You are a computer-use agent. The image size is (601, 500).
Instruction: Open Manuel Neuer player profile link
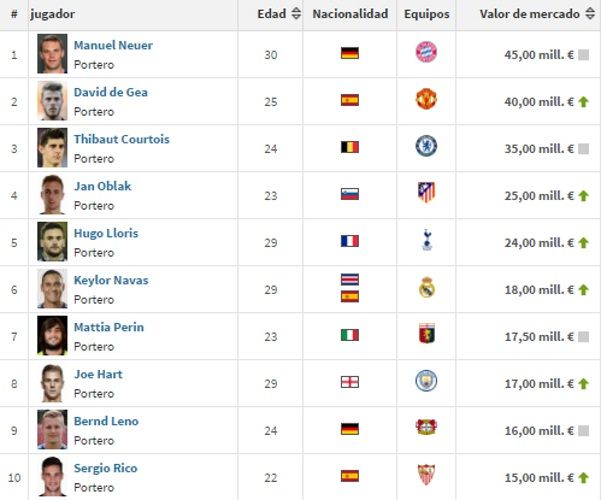[113, 46]
